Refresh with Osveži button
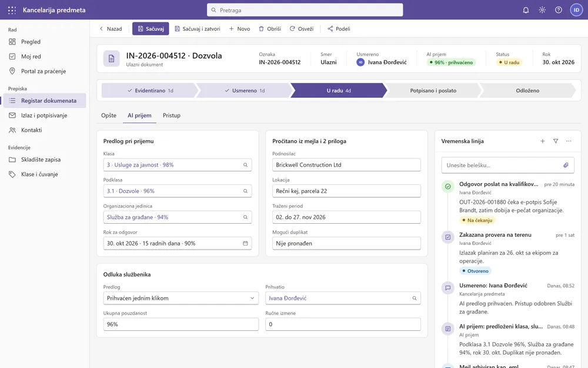Image resolution: width=588 pixels, height=368 pixels. (x=302, y=28)
